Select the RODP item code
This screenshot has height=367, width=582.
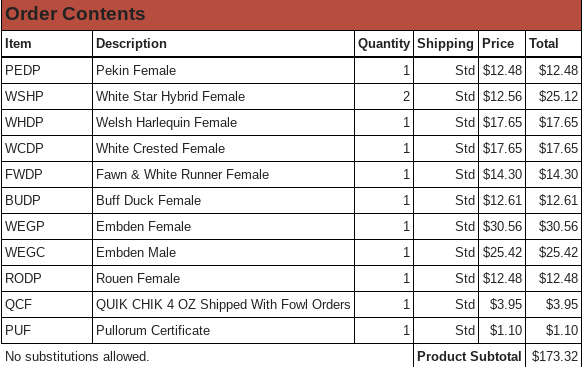[x=23, y=278]
